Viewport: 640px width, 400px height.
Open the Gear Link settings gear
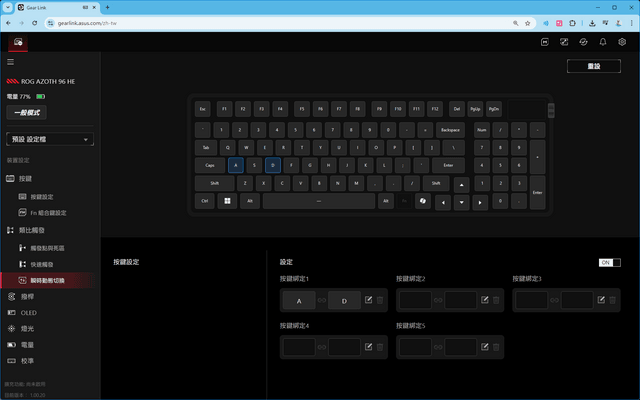point(622,42)
